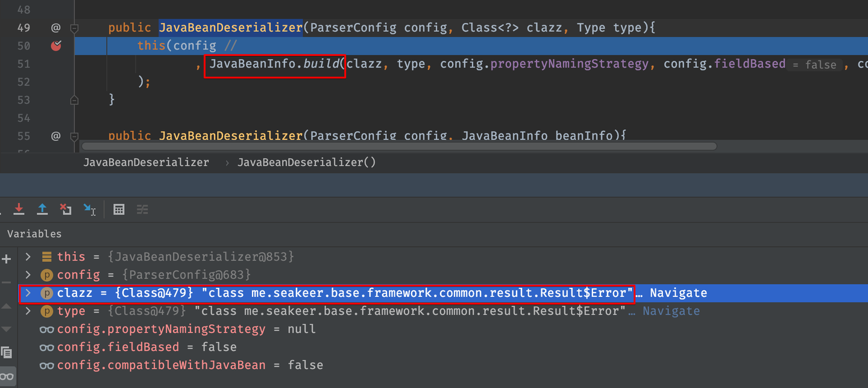Expand the 'this' variable node
Image resolution: width=868 pixels, height=388 pixels.
click(28, 257)
